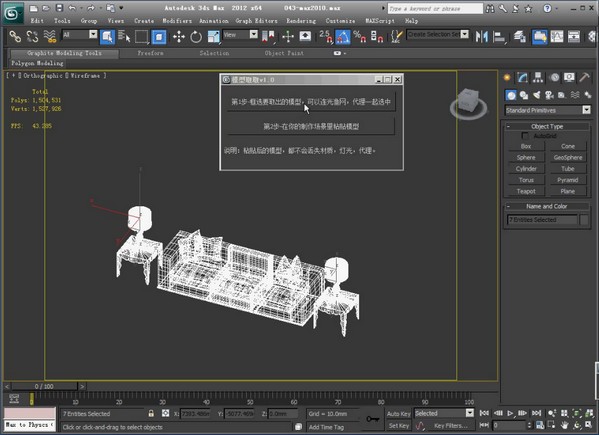Click the Teapot primitive button

(x=526, y=191)
